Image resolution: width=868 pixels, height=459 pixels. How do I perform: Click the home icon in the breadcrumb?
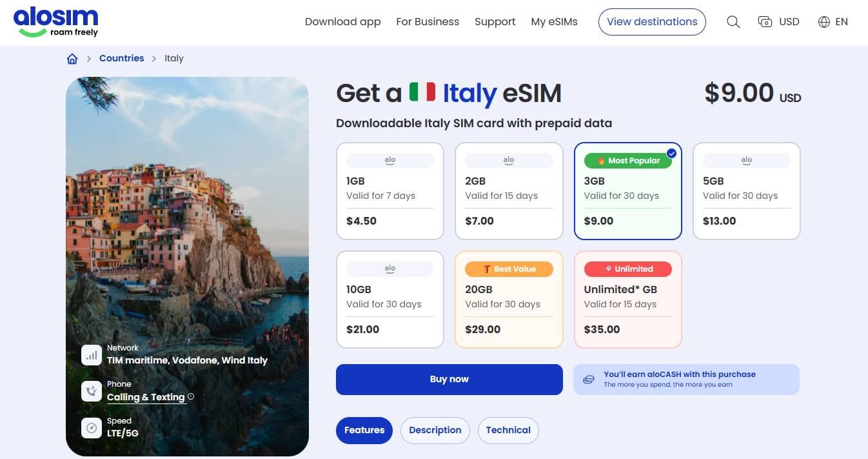pos(72,58)
